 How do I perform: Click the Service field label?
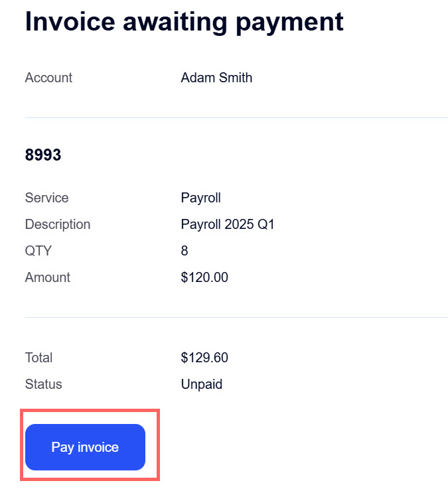46,198
